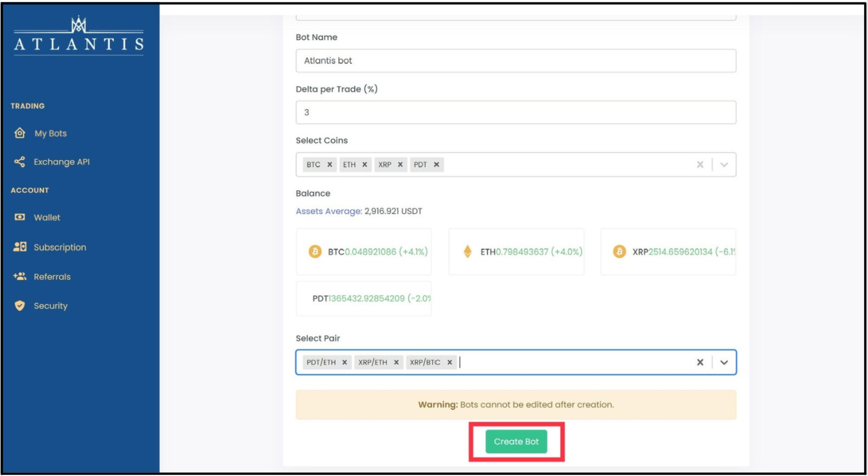Click the Subscription icon in the sidebar
This screenshot has width=868, height=476.
(19, 247)
